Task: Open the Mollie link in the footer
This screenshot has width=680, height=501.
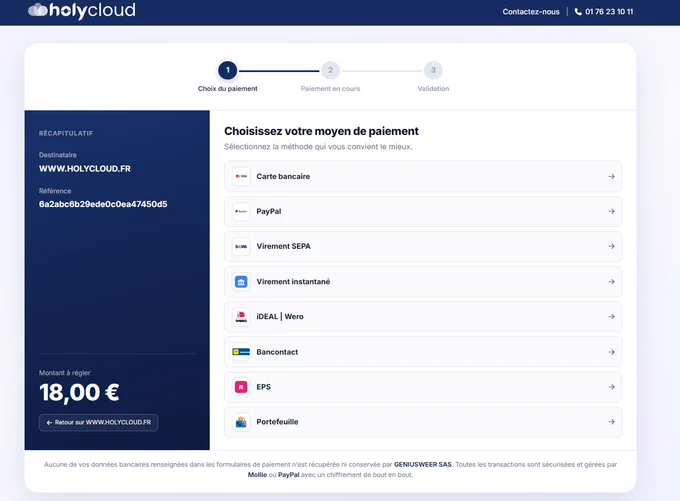Action: coord(257,475)
